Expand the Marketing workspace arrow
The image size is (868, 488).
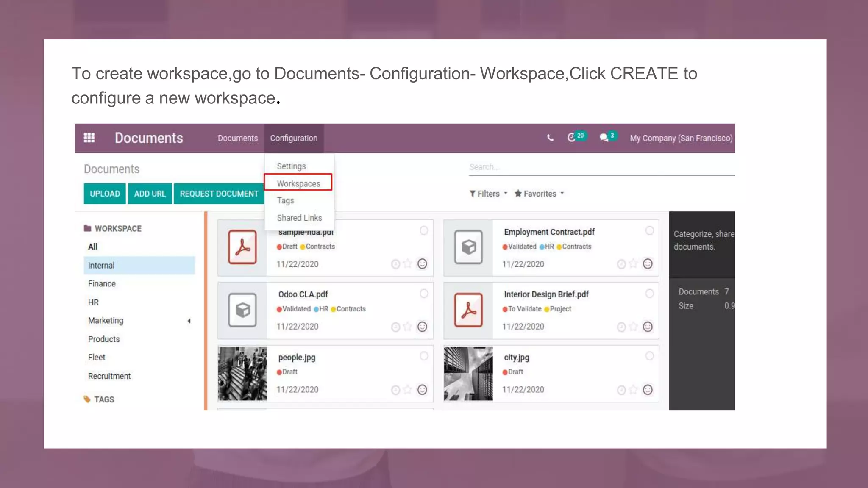[x=189, y=321]
